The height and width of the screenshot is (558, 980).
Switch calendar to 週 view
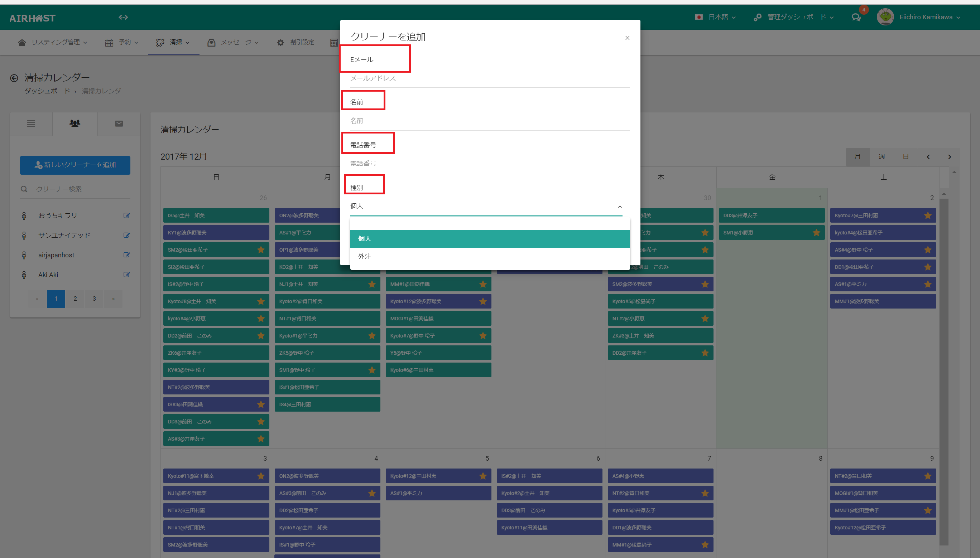[x=881, y=157]
